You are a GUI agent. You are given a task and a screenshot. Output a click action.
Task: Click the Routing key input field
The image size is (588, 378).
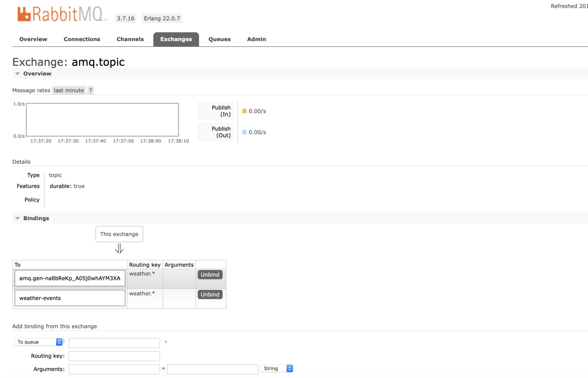pos(114,356)
